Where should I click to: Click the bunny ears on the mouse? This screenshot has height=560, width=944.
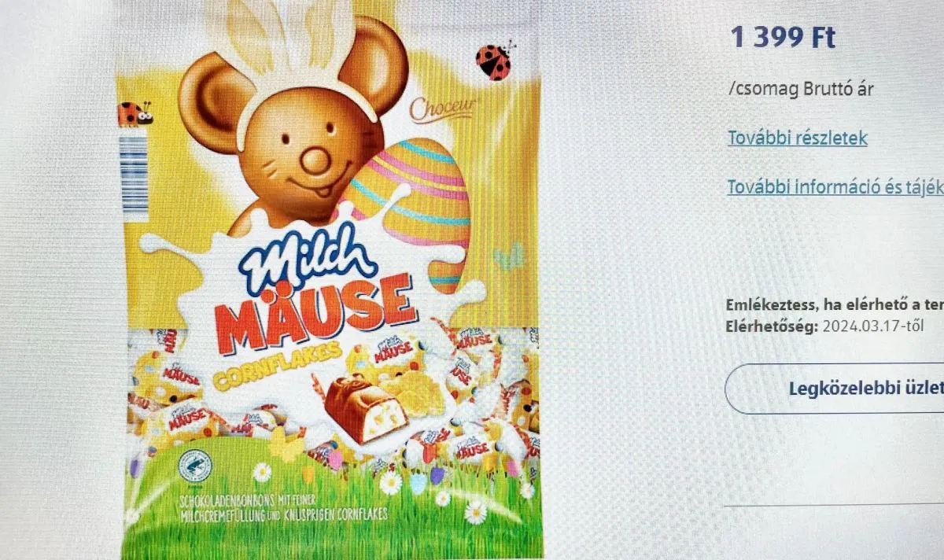click(289, 35)
